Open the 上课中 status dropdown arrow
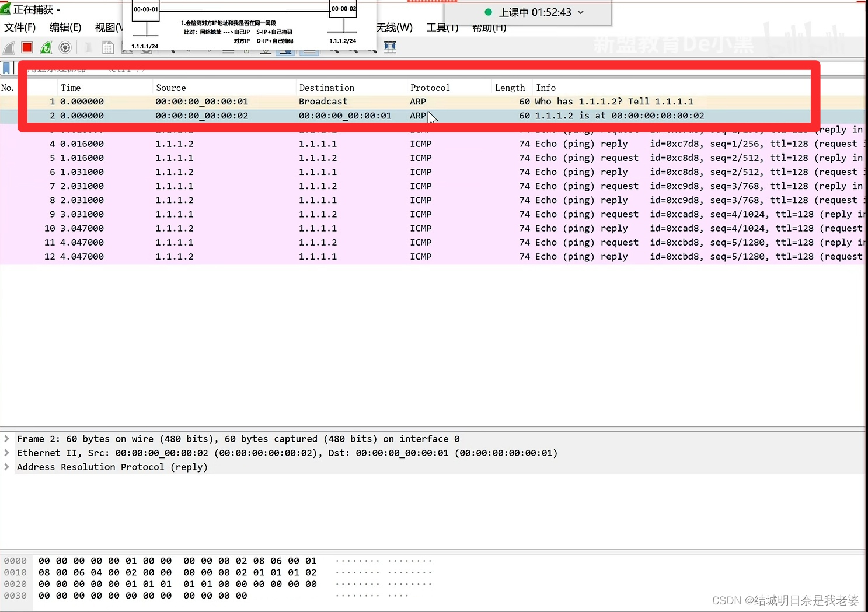The width and height of the screenshot is (868, 612). tap(581, 12)
